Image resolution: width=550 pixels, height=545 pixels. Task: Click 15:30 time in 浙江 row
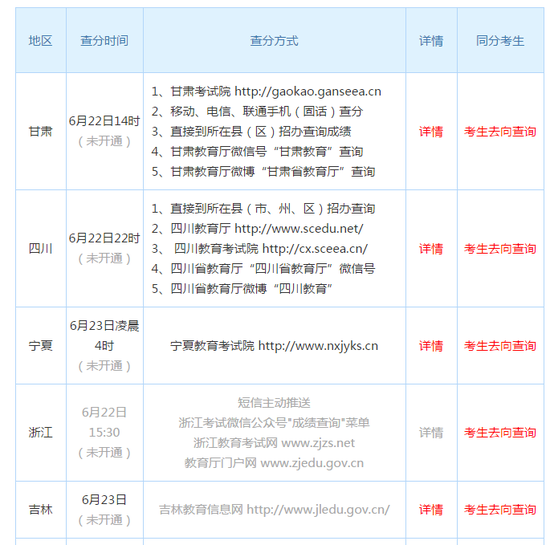click(x=105, y=432)
